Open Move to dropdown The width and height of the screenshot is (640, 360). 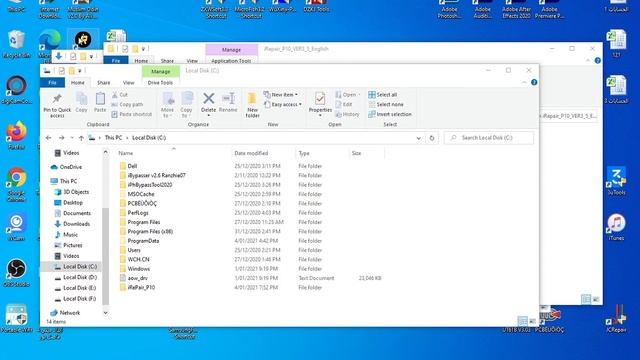[x=167, y=105]
